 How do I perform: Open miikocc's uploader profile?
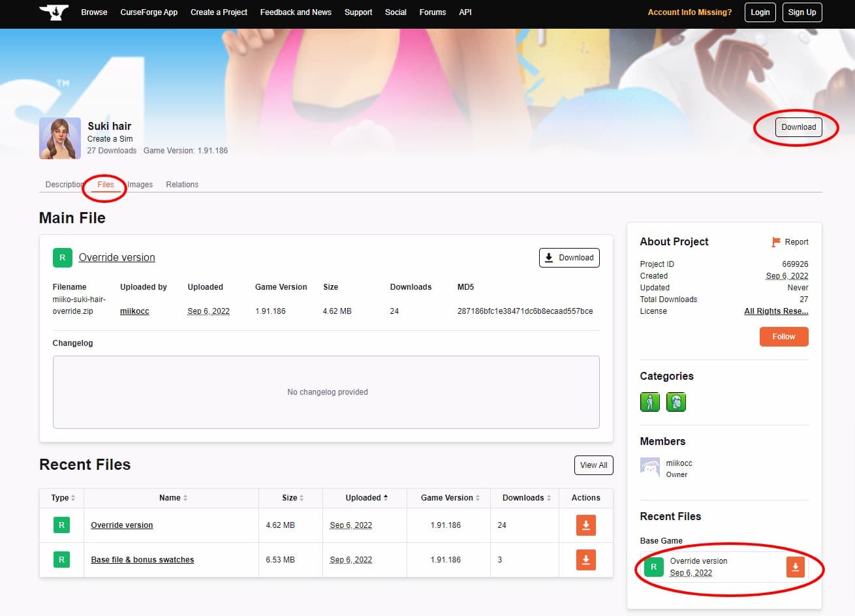tap(134, 311)
